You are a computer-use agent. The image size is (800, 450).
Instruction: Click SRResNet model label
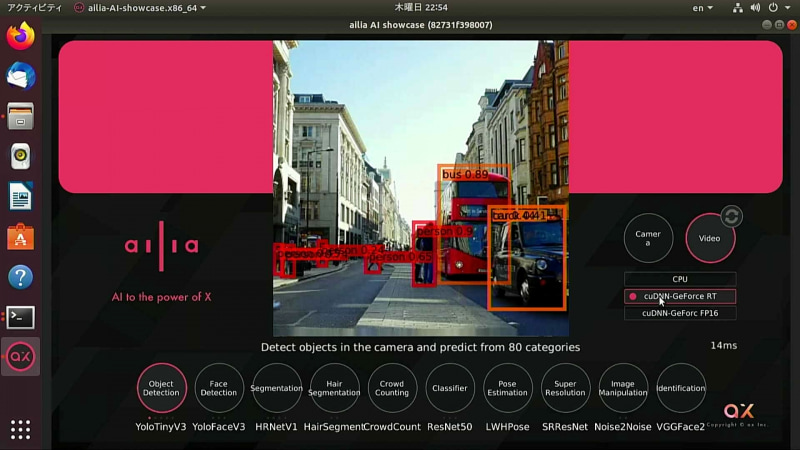tap(565, 427)
